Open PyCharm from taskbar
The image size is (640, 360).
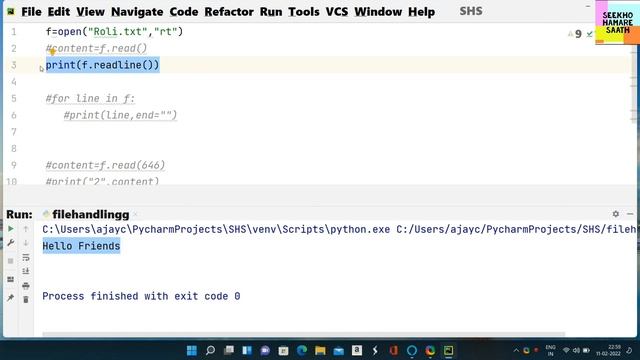(449, 350)
